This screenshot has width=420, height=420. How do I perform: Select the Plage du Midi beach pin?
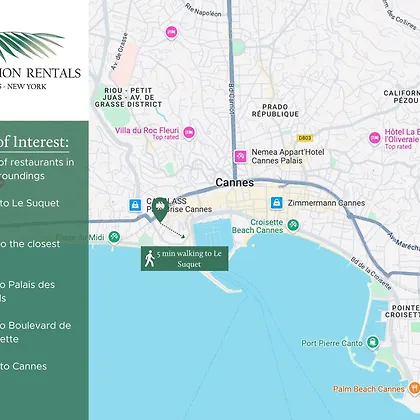click(114, 237)
